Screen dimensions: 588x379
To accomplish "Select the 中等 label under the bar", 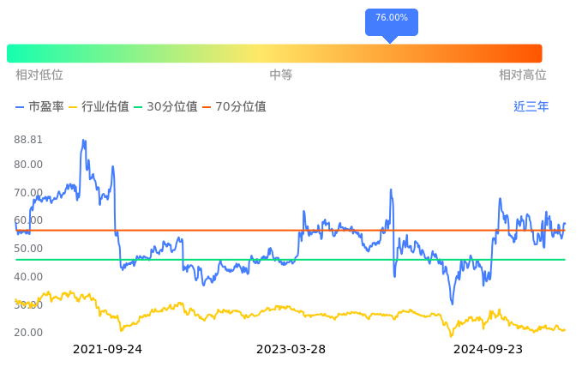I will point(281,75).
